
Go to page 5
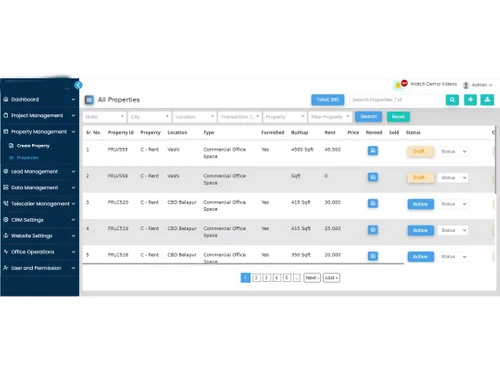[x=287, y=278]
